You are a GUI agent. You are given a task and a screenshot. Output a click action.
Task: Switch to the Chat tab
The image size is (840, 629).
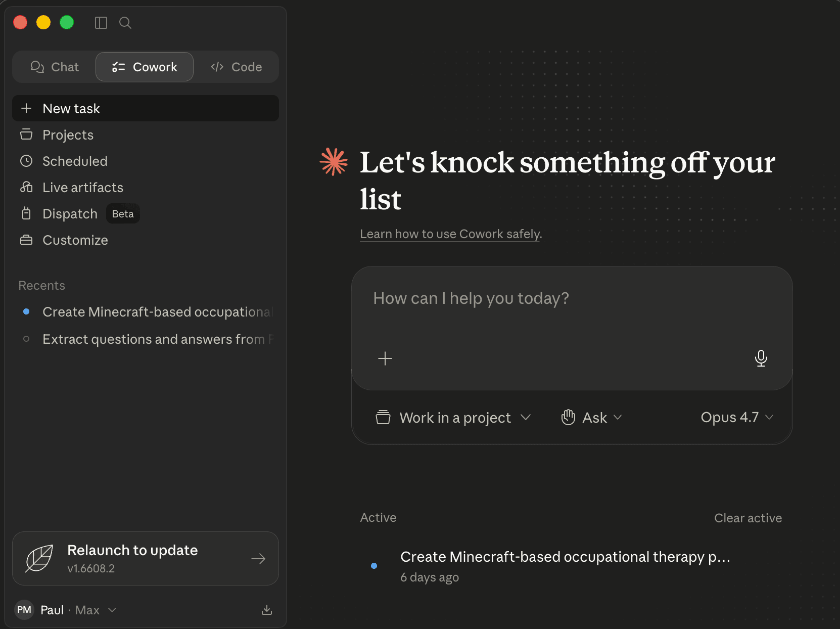55,67
